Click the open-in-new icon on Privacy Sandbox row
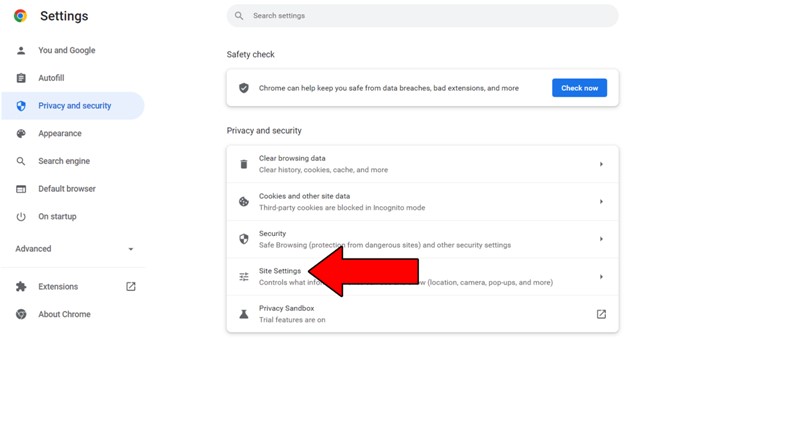800x440 pixels. pos(602,314)
